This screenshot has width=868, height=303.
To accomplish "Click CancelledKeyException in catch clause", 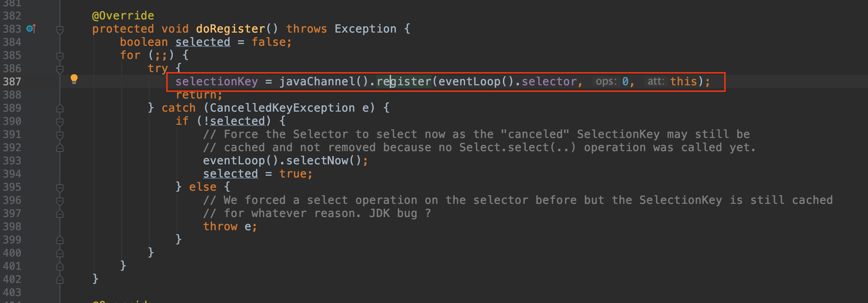I will [282, 108].
